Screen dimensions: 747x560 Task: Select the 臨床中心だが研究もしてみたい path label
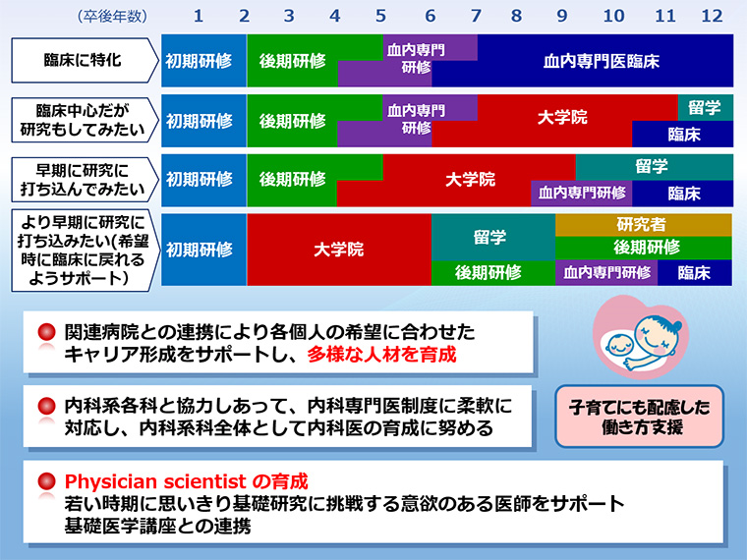[84, 120]
